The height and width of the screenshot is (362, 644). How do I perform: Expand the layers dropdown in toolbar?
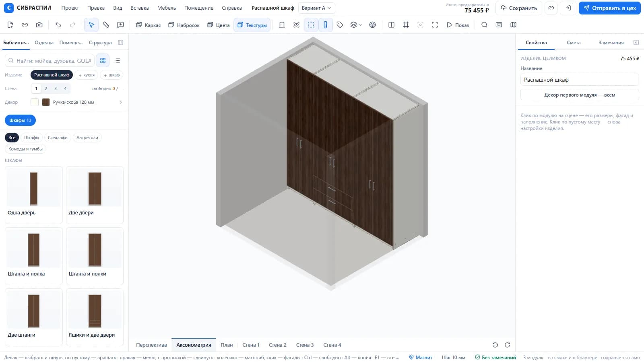coord(356,25)
